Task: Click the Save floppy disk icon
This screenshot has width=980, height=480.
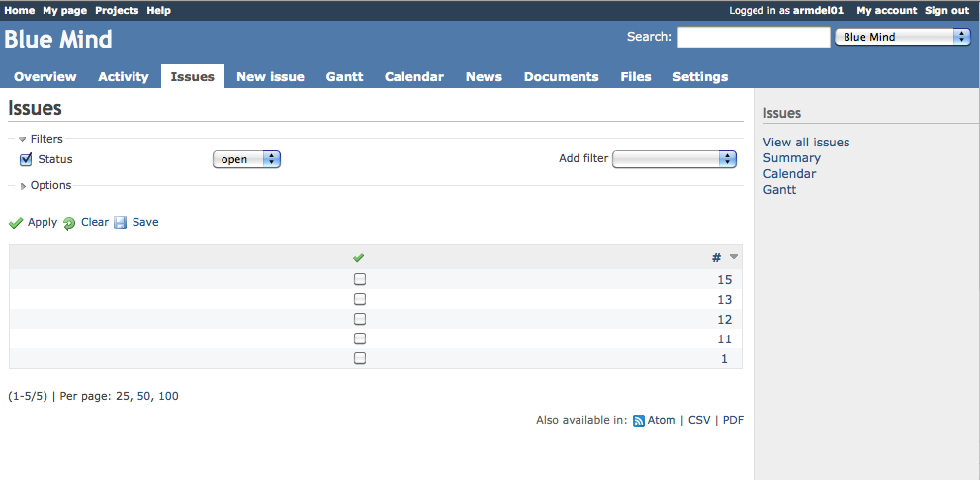Action: [120, 223]
